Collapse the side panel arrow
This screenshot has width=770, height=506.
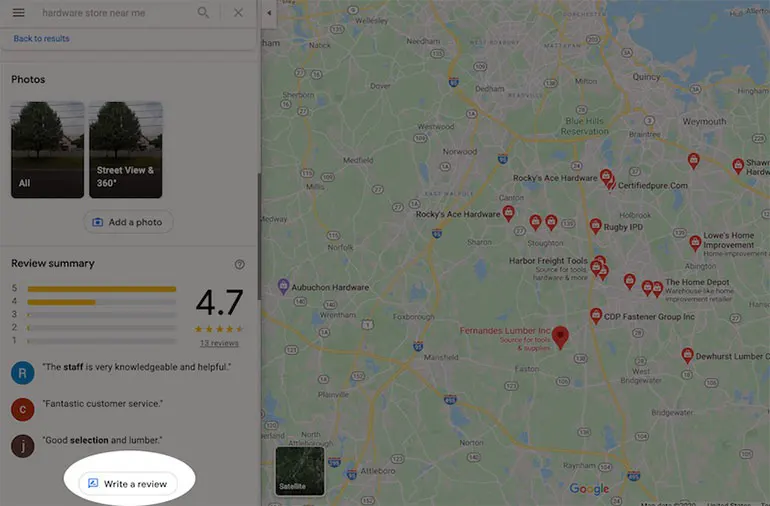click(x=269, y=13)
